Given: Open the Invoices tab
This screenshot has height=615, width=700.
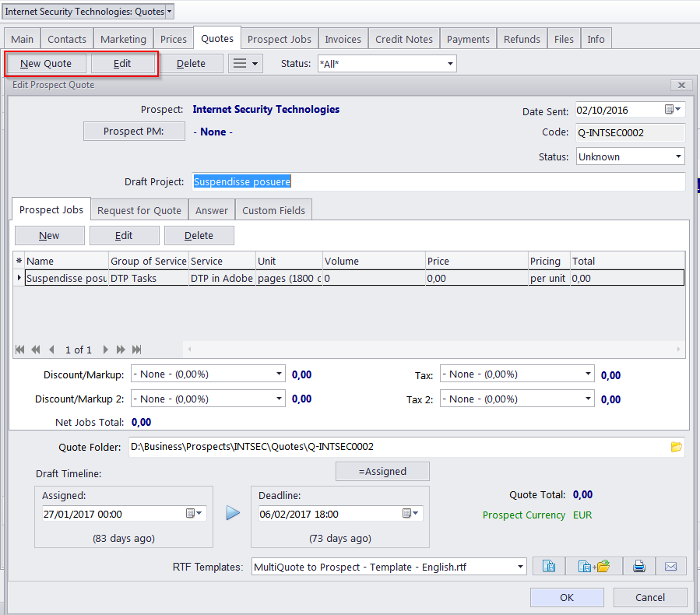Looking at the screenshot, I should coord(343,39).
